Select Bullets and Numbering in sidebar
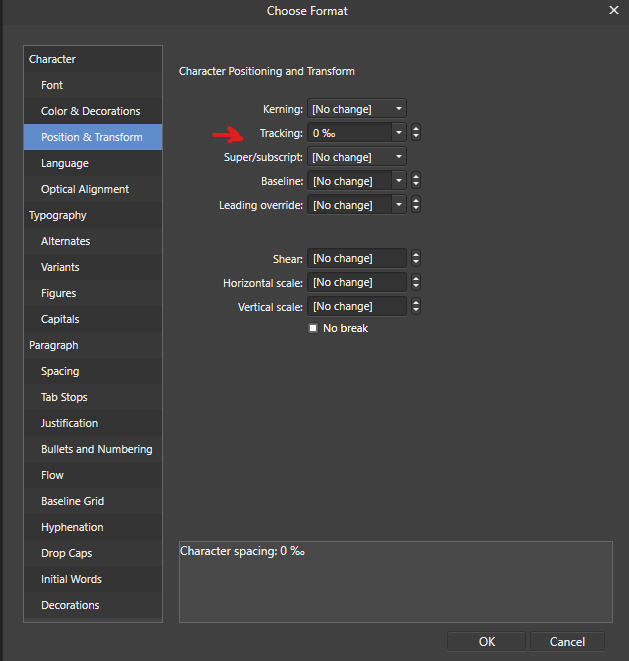Viewport: 629px width, 661px height. pos(96,449)
